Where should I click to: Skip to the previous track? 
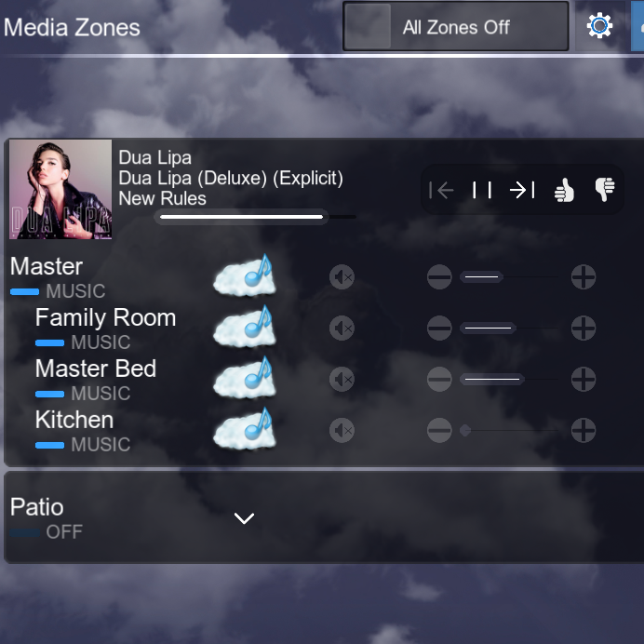pos(441,190)
